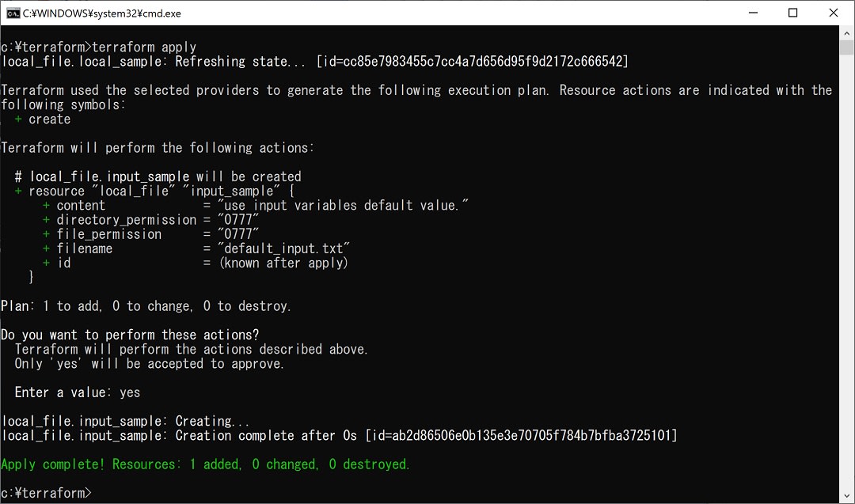Click the 'directory_permission' attribute line
The height and width of the screenshot is (504, 855).
click(x=150, y=220)
